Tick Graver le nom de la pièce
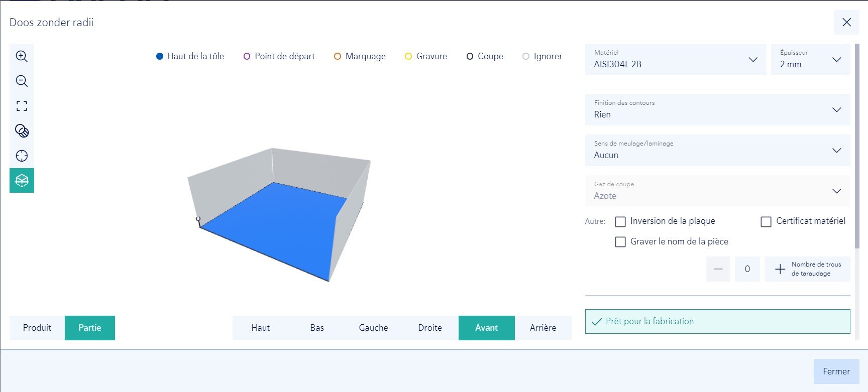 (x=620, y=242)
